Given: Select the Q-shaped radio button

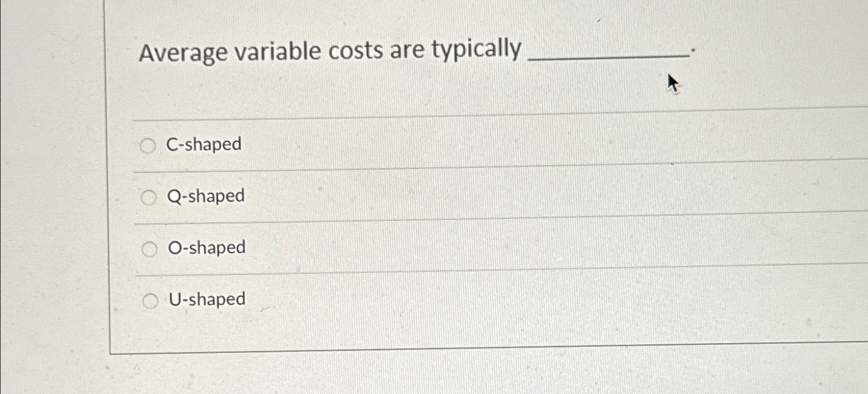Looking at the screenshot, I should 150,197.
